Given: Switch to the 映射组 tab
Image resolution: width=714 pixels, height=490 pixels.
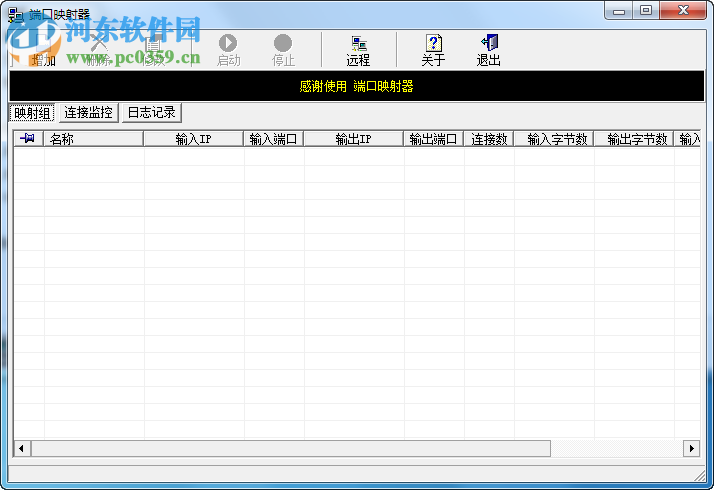Looking at the screenshot, I should (32, 112).
